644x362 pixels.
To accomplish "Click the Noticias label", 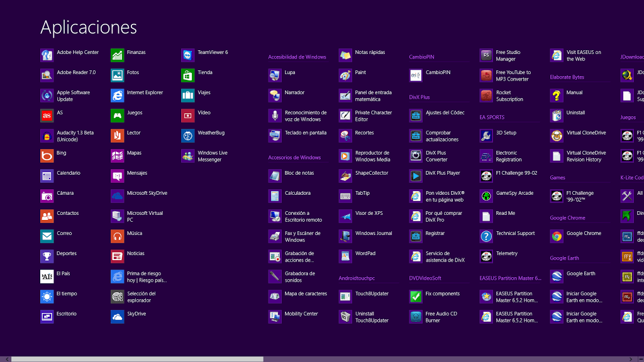I will 136,253.
